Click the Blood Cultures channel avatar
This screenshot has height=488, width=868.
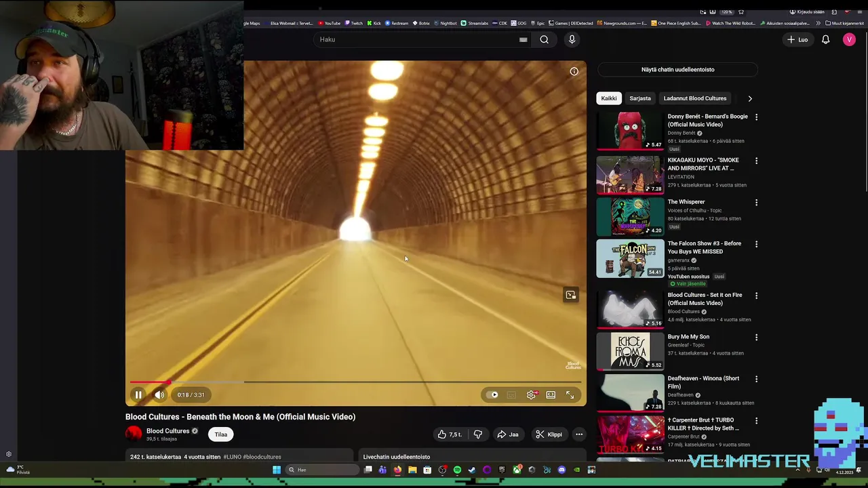134,434
